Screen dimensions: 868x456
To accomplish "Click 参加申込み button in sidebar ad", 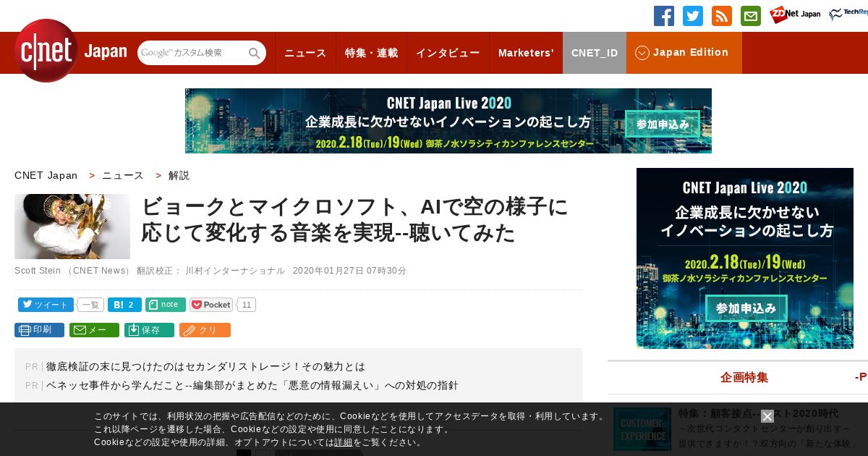I will 746,308.
